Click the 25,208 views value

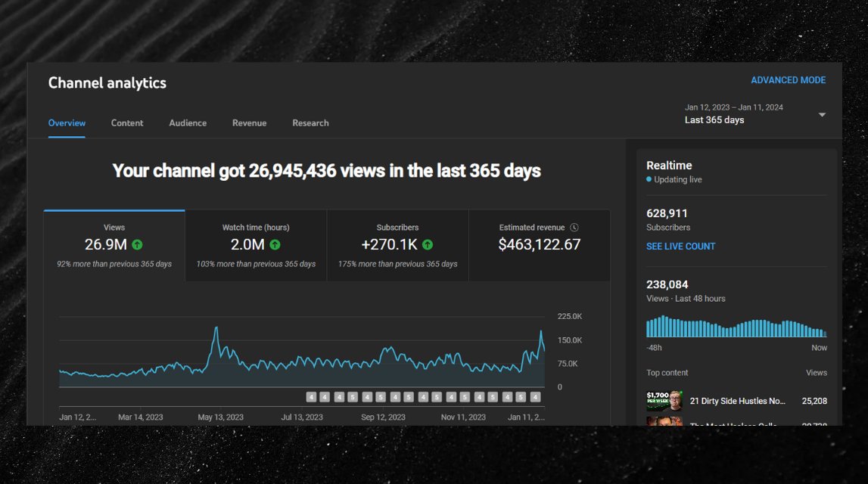814,401
